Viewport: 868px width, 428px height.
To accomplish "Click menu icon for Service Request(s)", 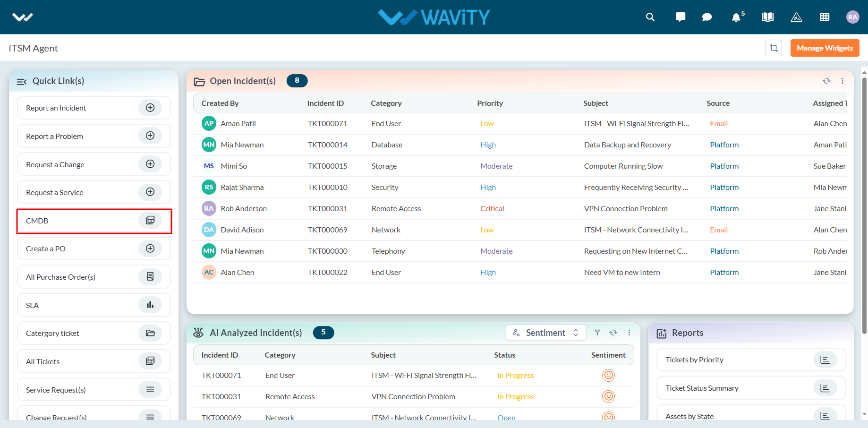I will click(x=150, y=389).
